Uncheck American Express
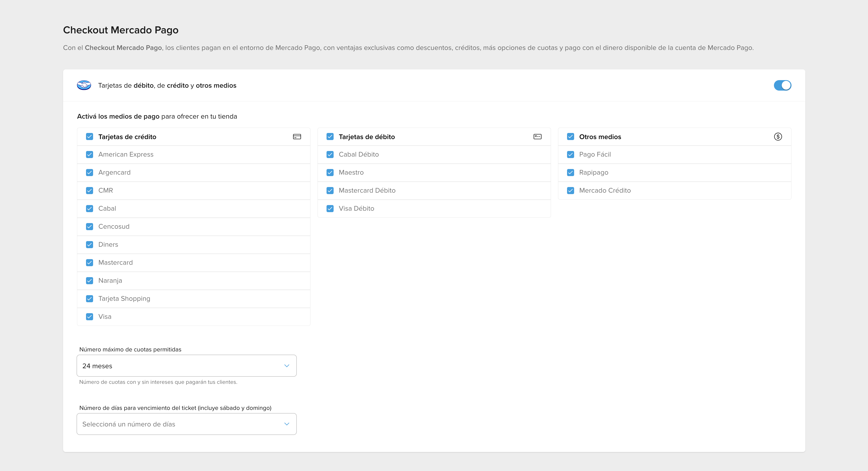This screenshot has height=471, width=868. pyautogui.click(x=89, y=155)
